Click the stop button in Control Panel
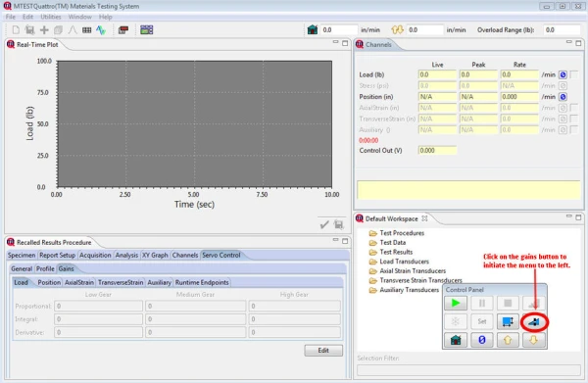588x383 pixels. (x=508, y=303)
